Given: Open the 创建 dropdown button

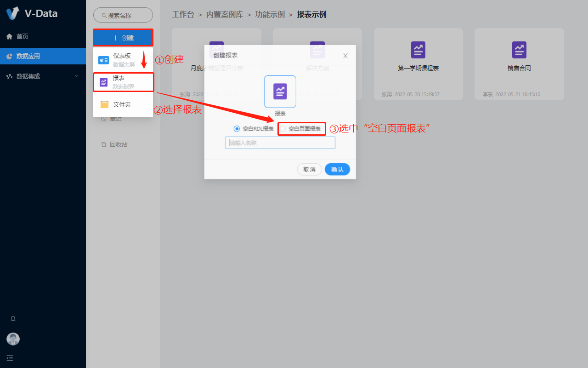Looking at the screenshot, I should (123, 38).
